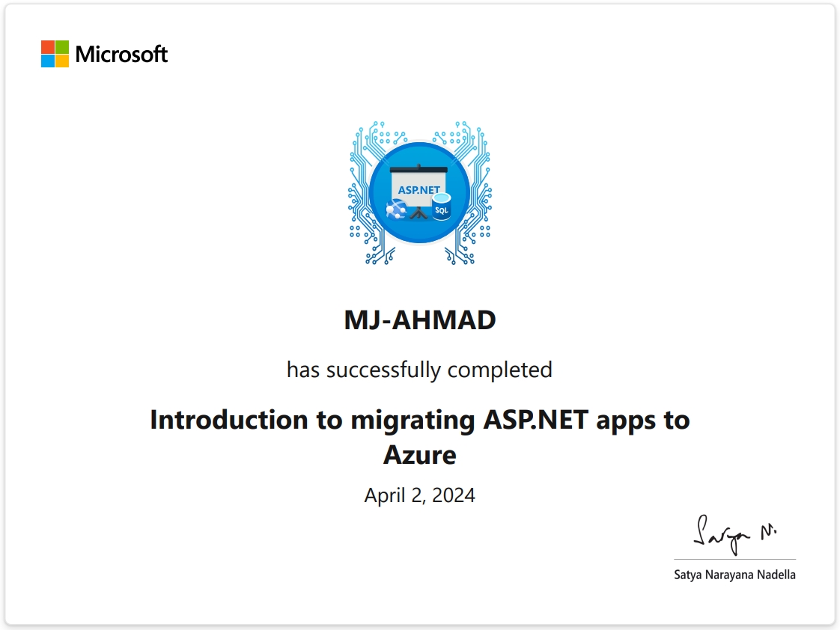The image size is (840, 630).
Task: Click the SQL database cylinder icon
Action: (x=442, y=206)
